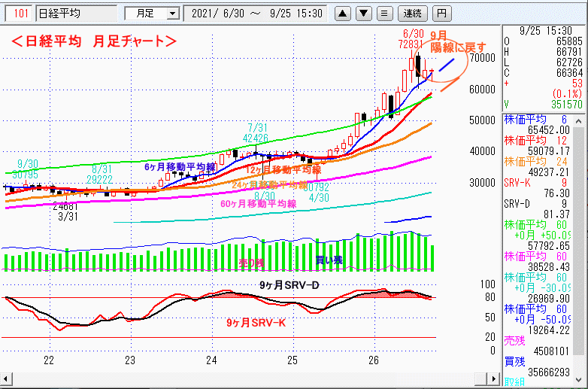This screenshot has height=389, width=588.
Task: Click the volume value 351570
Action: click(567, 105)
